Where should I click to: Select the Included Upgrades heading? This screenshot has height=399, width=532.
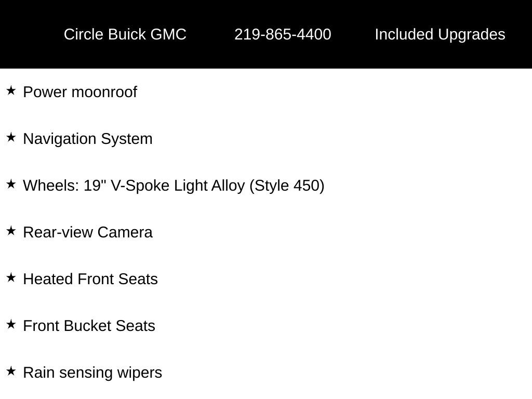(x=440, y=34)
